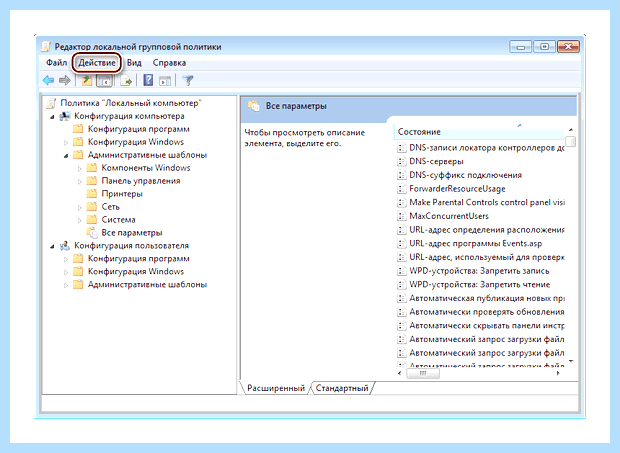620x453 pixels.
Task: Select the DNS-суффикс подключения policy
Action: coord(465,175)
